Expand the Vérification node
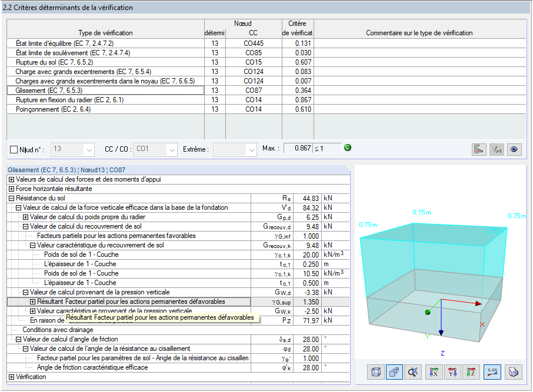The width and height of the screenshot is (533, 392). pos(12,377)
